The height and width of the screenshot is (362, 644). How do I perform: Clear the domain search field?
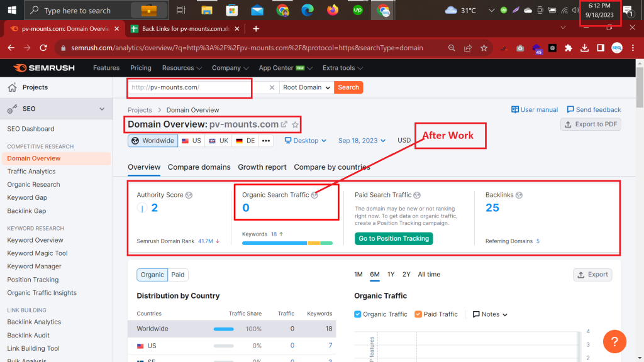[x=272, y=87]
